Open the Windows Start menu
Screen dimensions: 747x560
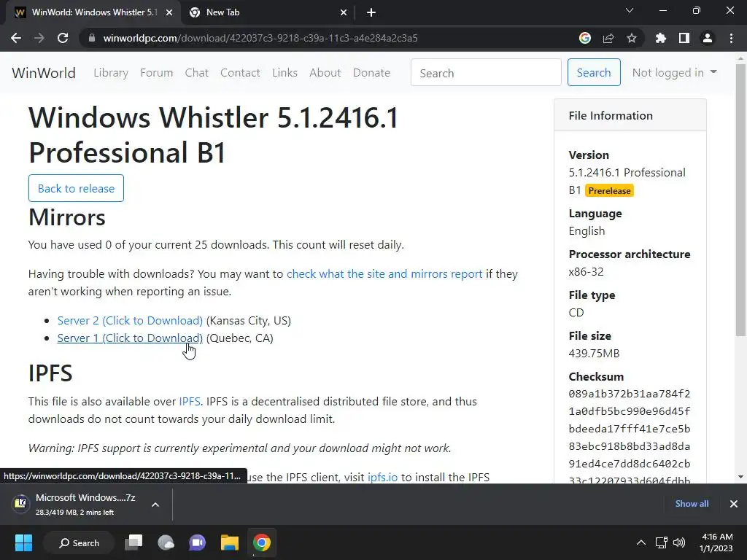coord(23,542)
